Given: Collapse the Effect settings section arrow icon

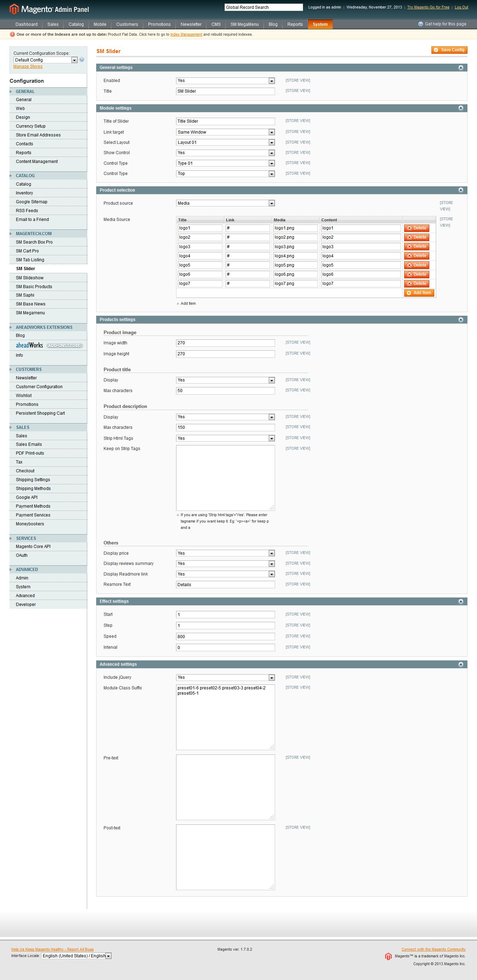Looking at the screenshot, I should pyautogui.click(x=461, y=601).
